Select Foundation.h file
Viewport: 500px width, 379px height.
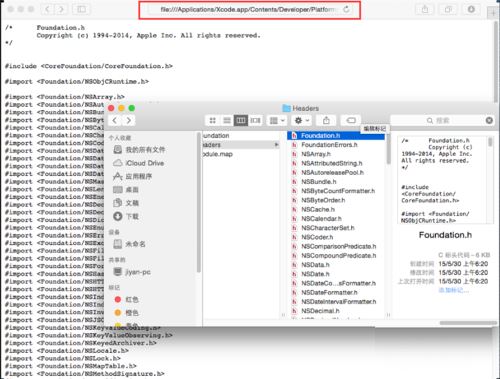337,136
